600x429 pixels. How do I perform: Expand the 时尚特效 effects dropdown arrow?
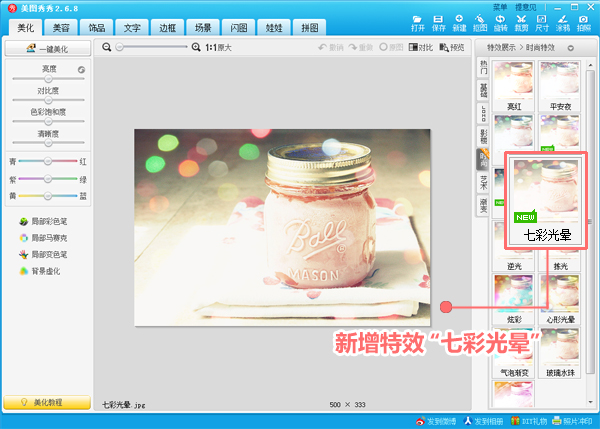[x=570, y=47]
